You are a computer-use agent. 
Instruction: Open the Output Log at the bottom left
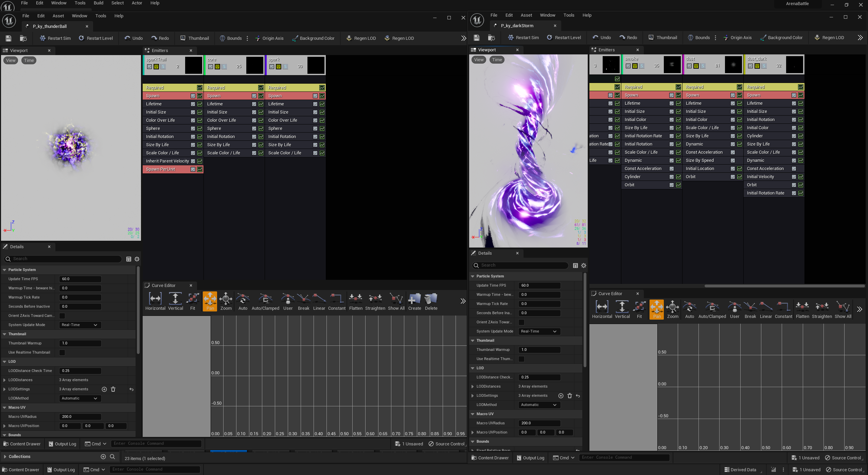coord(61,470)
